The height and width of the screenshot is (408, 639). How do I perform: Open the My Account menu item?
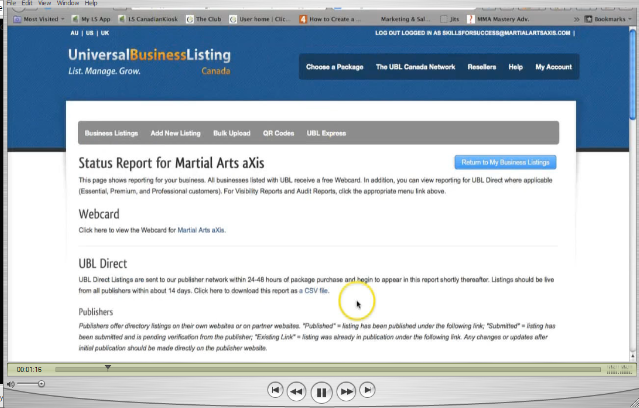553,67
